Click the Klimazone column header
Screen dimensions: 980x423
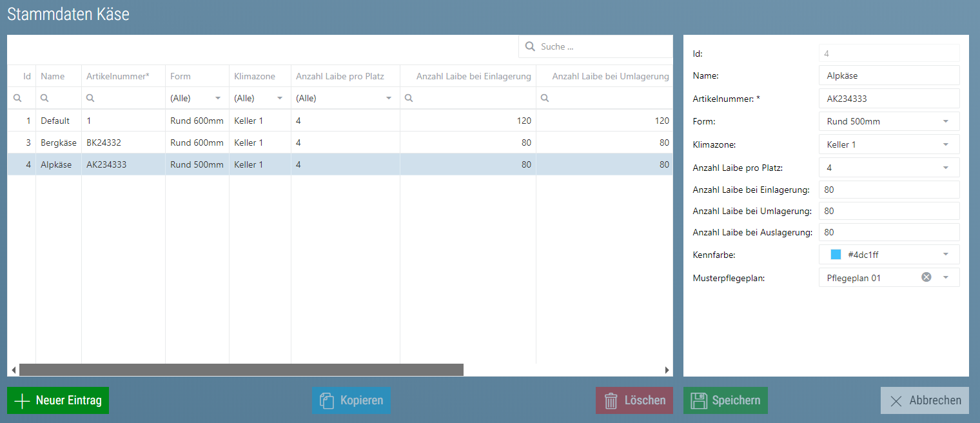[x=255, y=76]
